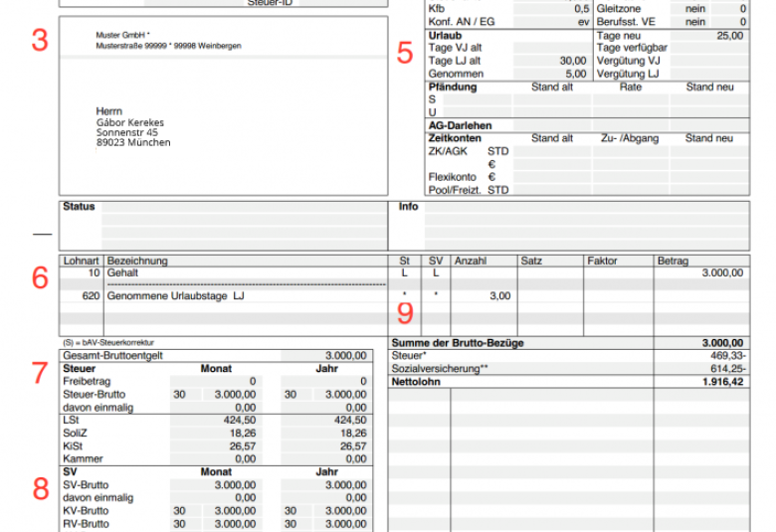776x532 pixels.
Task: Click the "ZK/AGK" label
Action: (448, 151)
